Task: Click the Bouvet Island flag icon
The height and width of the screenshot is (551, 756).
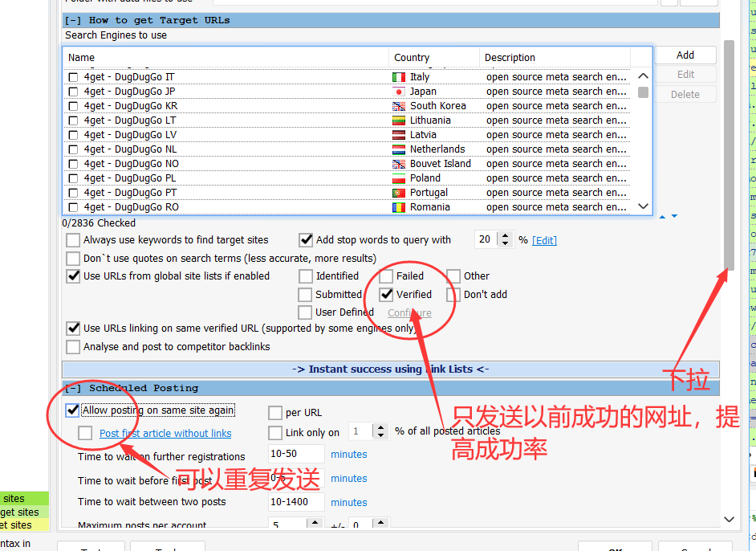Action: 399,163
